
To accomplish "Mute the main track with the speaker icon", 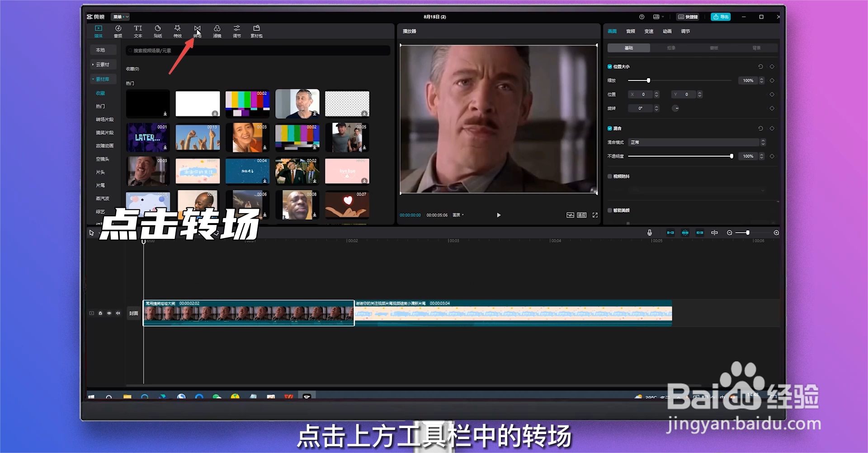I will coord(118,313).
